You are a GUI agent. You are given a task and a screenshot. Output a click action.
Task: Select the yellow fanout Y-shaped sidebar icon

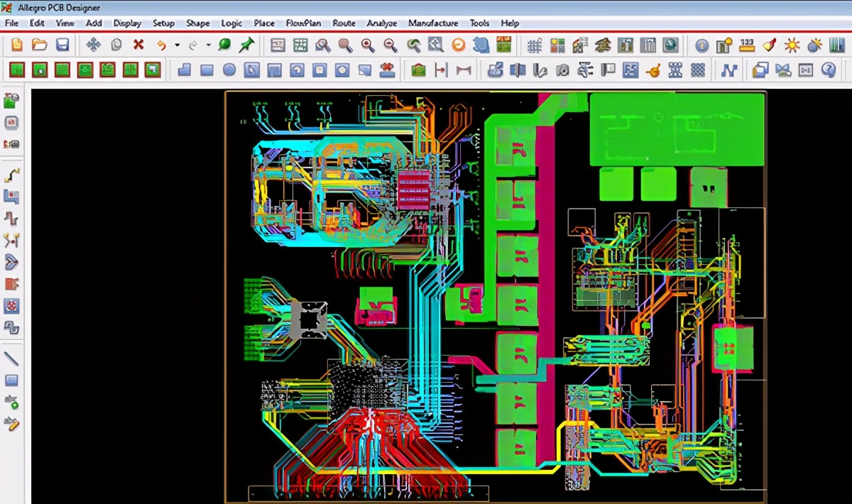(x=11, y=240)
